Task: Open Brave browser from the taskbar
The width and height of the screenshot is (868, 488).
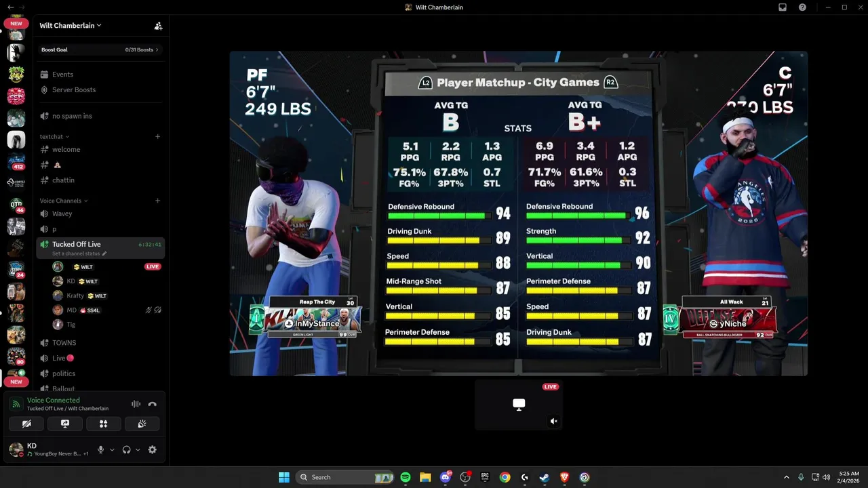Action: click(x=564, y=477)
